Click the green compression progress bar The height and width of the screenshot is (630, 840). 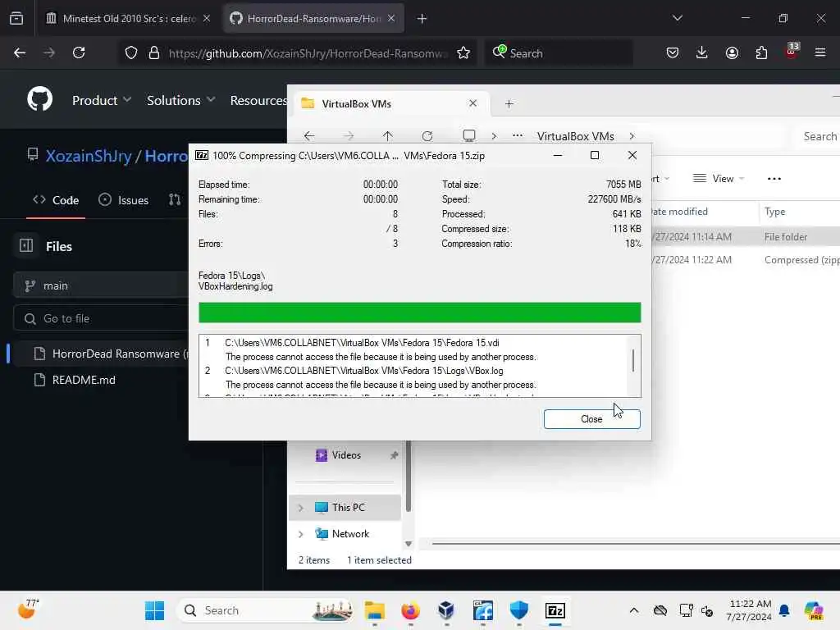419,313
